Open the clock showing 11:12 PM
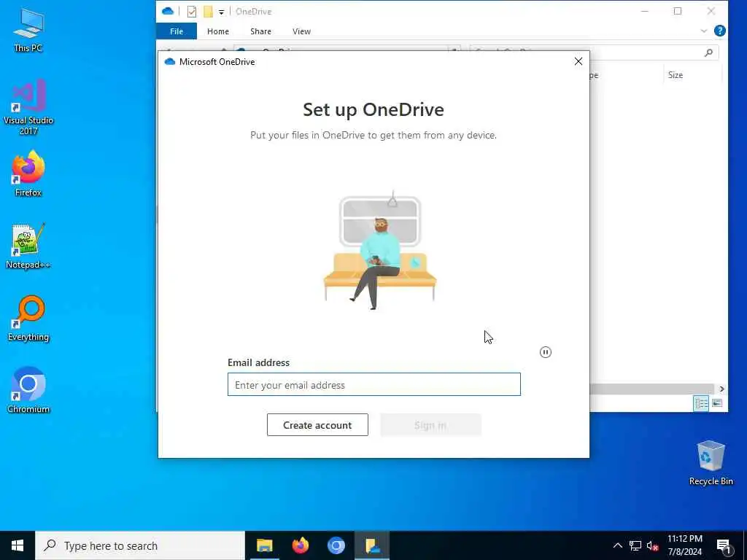Screen dimensions: 747x560 tap(684, 545)
